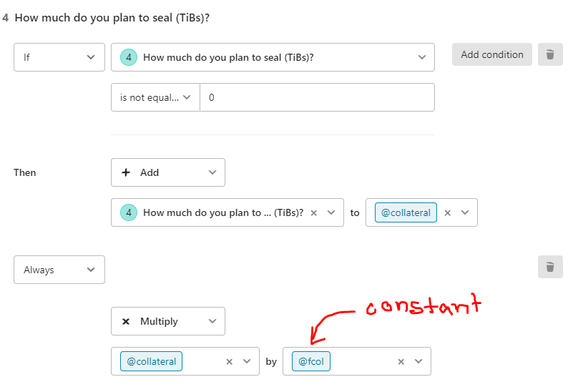Viewport: 568px width, 392px height.
Task: Open the Always condition dropdown
Action: 59,270
